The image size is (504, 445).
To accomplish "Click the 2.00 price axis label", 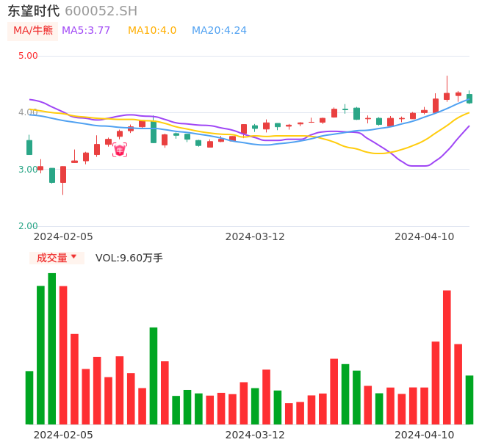I will tap(28, 226).
